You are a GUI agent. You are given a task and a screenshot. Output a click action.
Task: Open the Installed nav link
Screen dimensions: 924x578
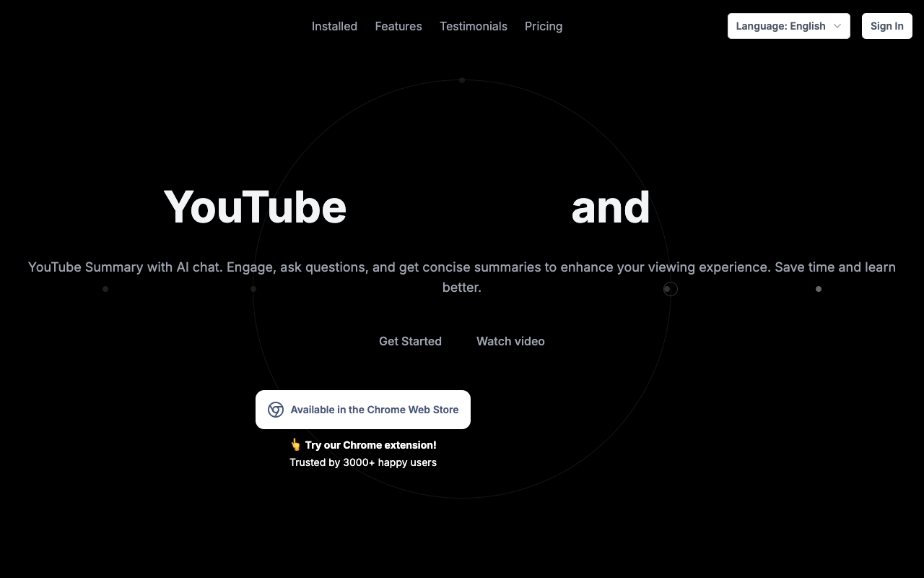click(334, 26)
